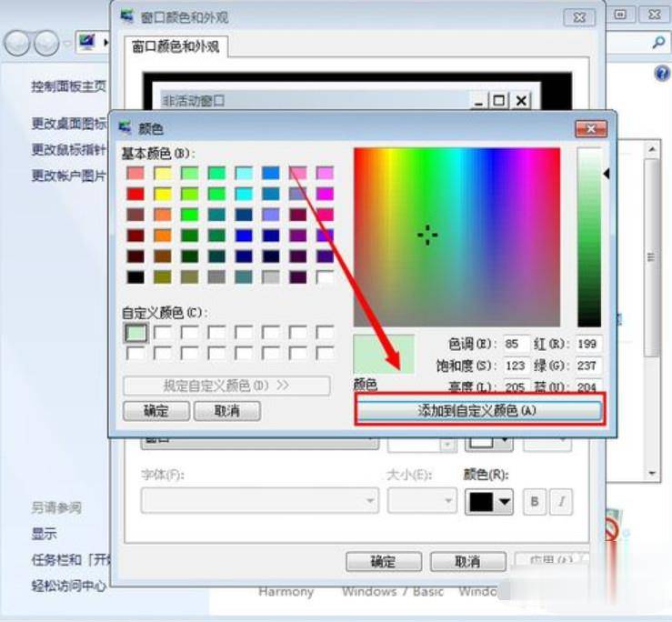Select the 窗口颜色和外观 tab

pos(176,46)
